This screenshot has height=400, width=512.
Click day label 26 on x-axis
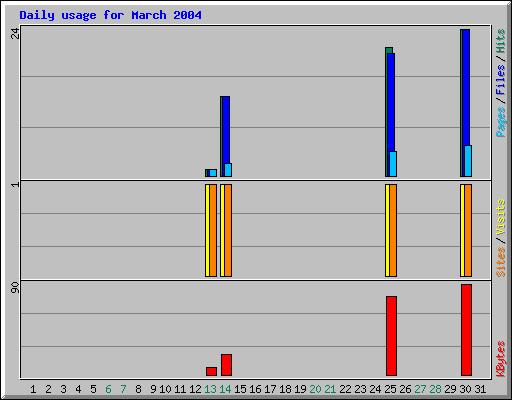(x=405, y=389)
